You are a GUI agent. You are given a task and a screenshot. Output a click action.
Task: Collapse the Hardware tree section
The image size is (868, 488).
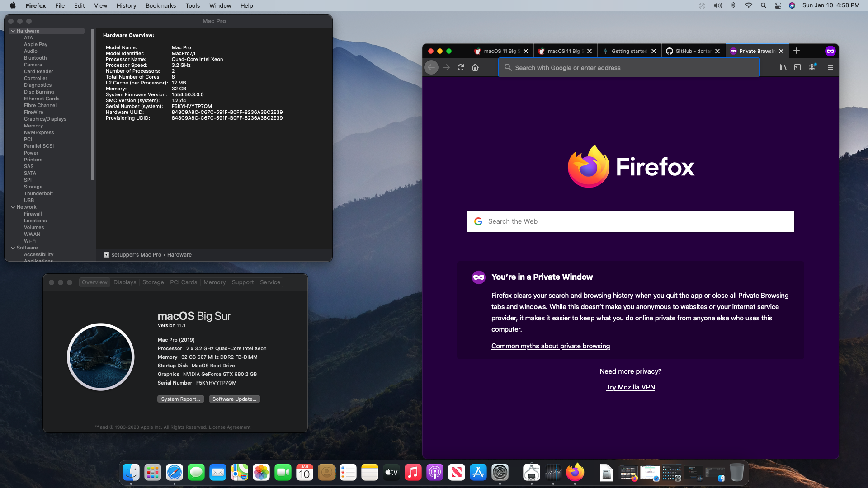click(13, 31)
